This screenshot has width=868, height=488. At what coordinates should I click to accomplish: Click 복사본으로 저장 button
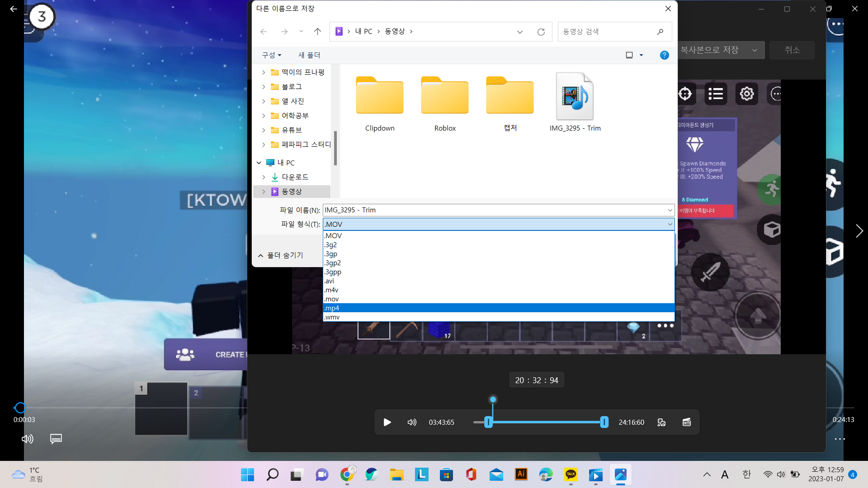click(710, 50)
